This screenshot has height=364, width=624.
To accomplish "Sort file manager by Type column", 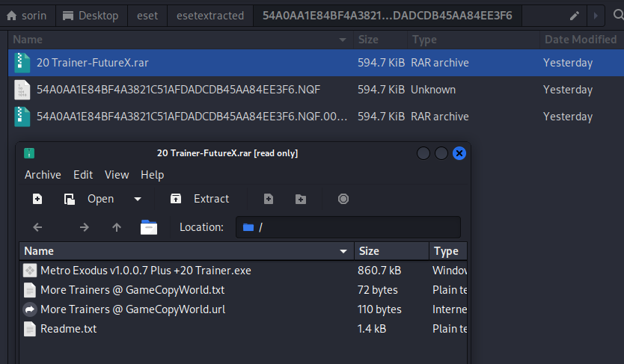I will (473, 40).
